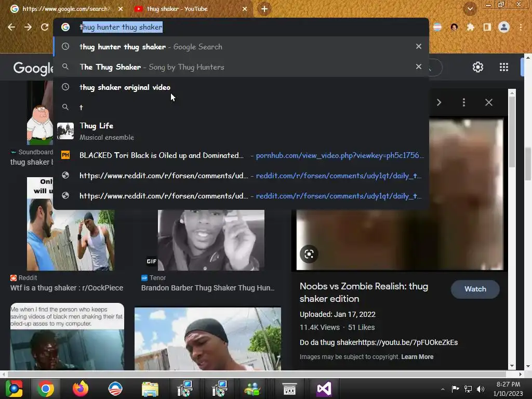Toggle the Chrome side panel
Screen dimensions: 532x399
click(x=487, y=27)
